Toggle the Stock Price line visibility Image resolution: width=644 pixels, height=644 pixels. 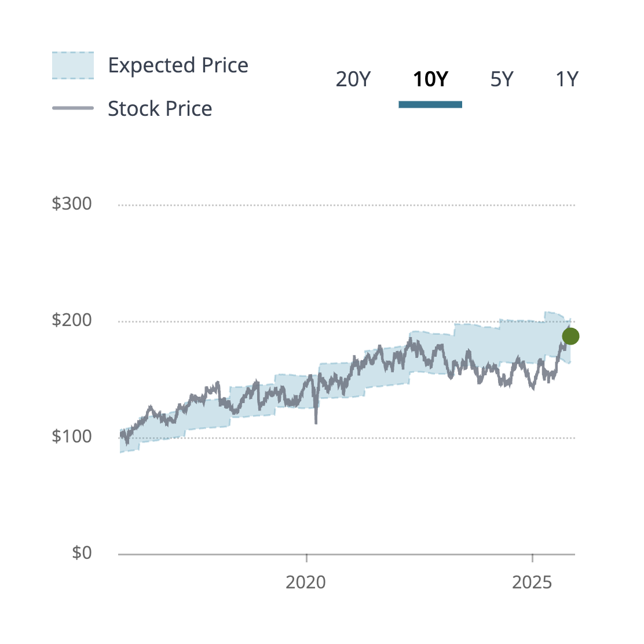click(x=74, y=108)
